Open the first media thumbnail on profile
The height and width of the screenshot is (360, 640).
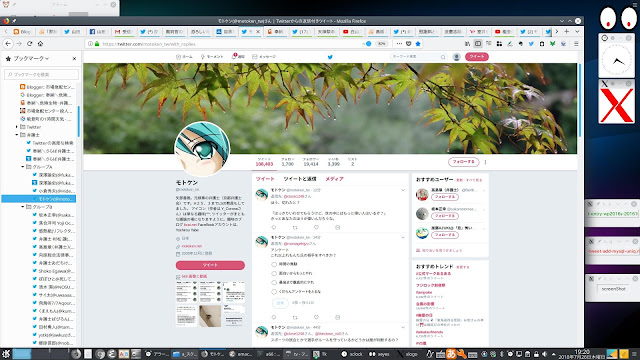[x=187, y=292]
